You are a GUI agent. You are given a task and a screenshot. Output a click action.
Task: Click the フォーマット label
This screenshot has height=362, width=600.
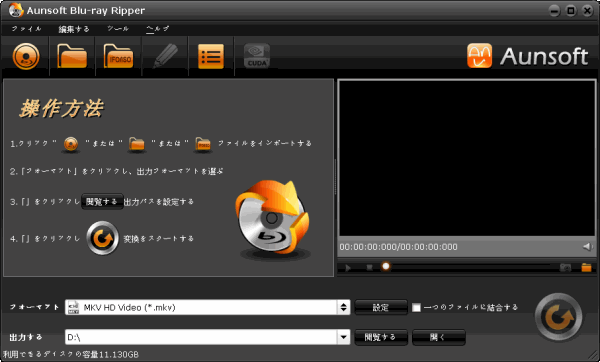34,307
